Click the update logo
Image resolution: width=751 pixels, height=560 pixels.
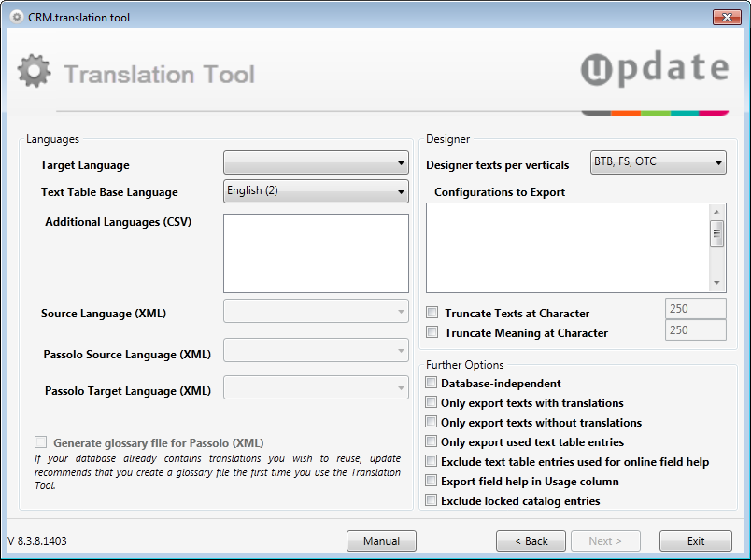[655, 68]
